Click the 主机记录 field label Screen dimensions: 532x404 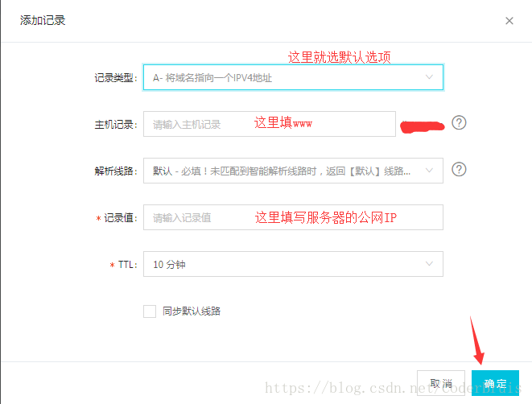tap(116, 125)
